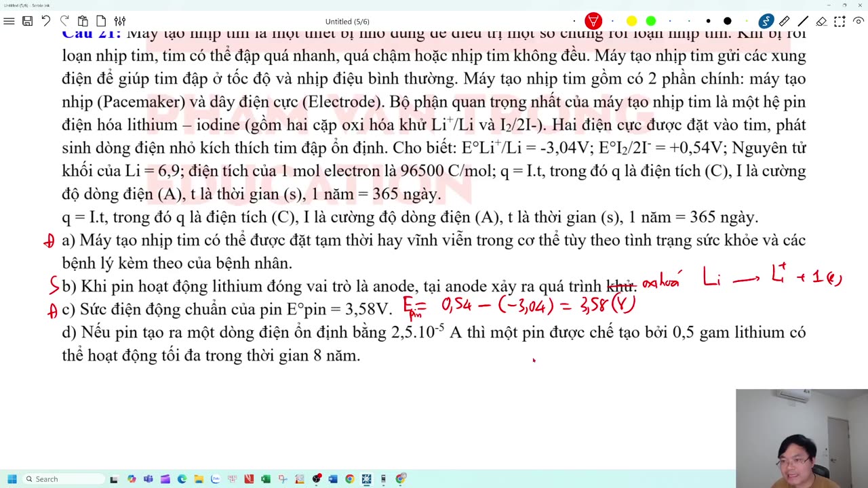This screenshot has width=868, height=488.
Task: Paste from clipboard icon
Action: coord(83,21)
